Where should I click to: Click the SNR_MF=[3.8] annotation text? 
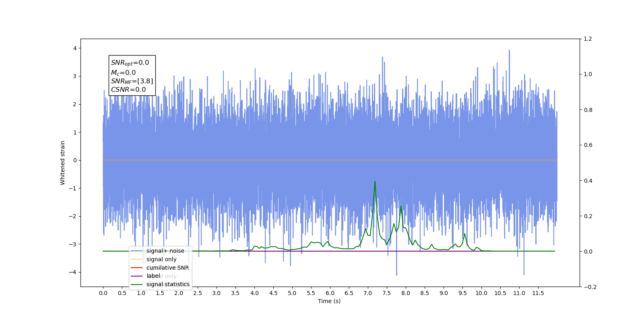coord(132,81)
